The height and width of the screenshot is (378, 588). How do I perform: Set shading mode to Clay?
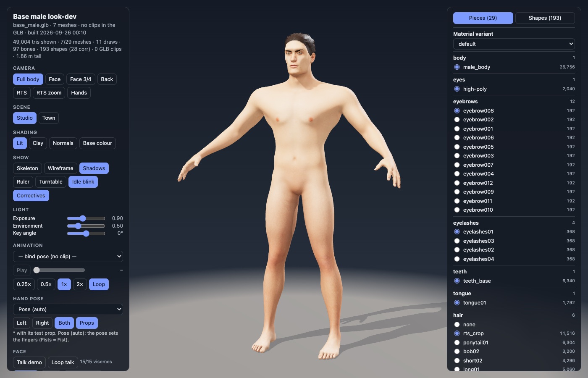tap(38, 143)
